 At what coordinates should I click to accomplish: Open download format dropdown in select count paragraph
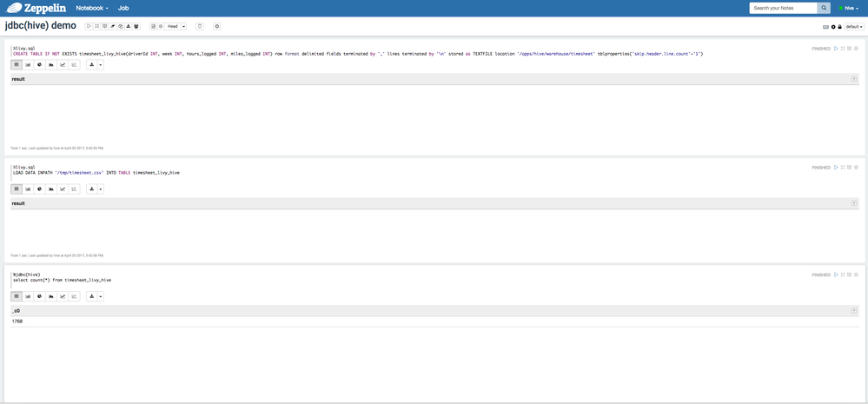point(100,296)
